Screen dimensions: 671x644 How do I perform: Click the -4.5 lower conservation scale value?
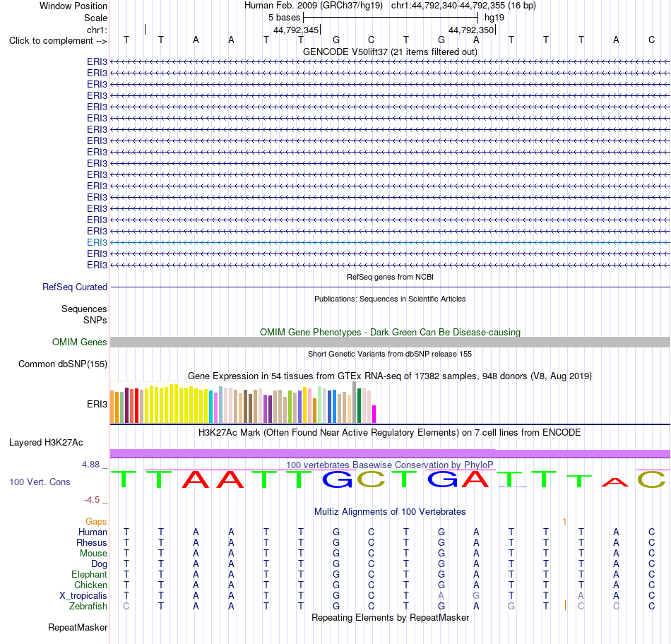(x=92, y=500)
